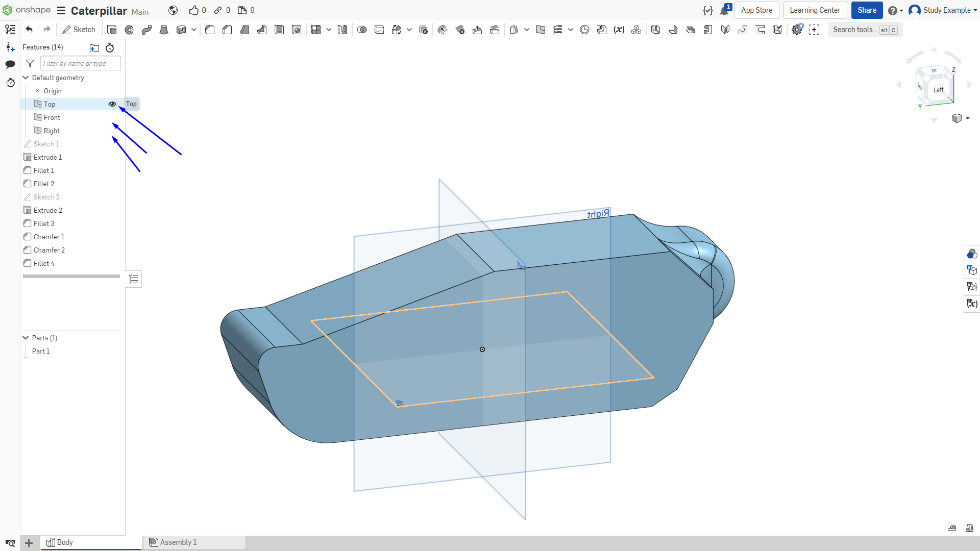Select the Mirror tool
The width and height of the screenshot is (980, 551).
[x=342, y=30]
